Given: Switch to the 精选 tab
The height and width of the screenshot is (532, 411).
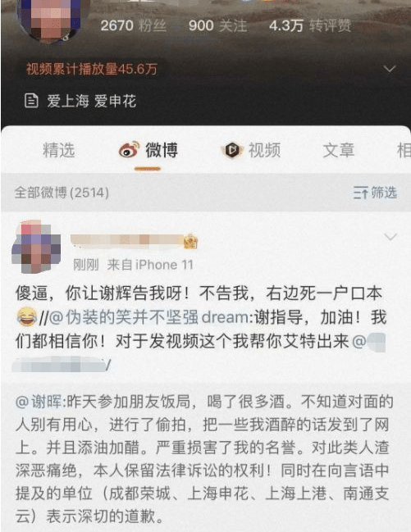Looking at the screenshot, I should point(59,150).
